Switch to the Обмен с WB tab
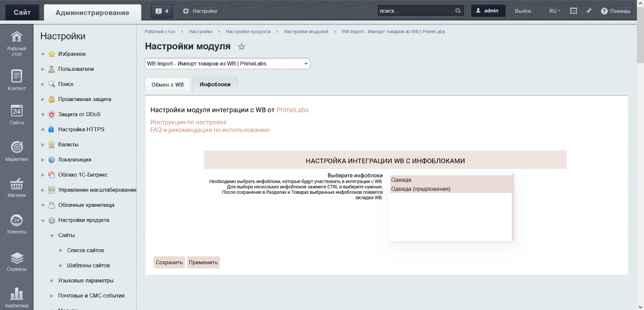644x310 pixels. coord(167,84)
